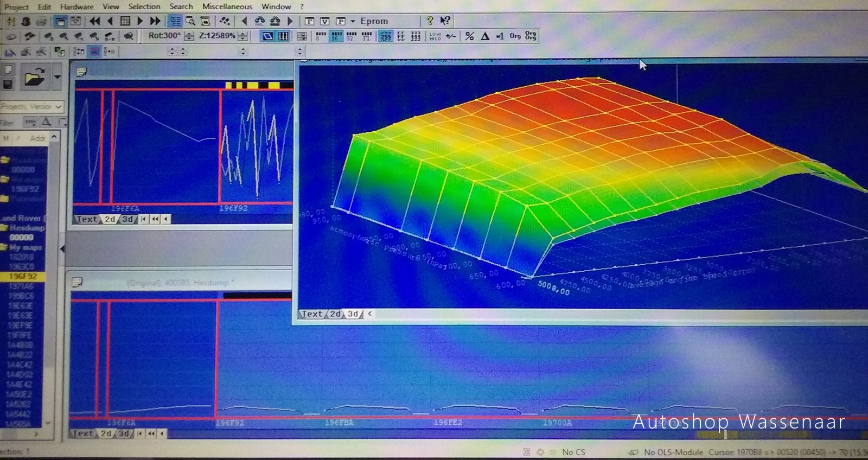Viewport: 868px width, 460px height.
Task: Open the Hardware menu
Action: pyautogui.click(x=76, y=7)
